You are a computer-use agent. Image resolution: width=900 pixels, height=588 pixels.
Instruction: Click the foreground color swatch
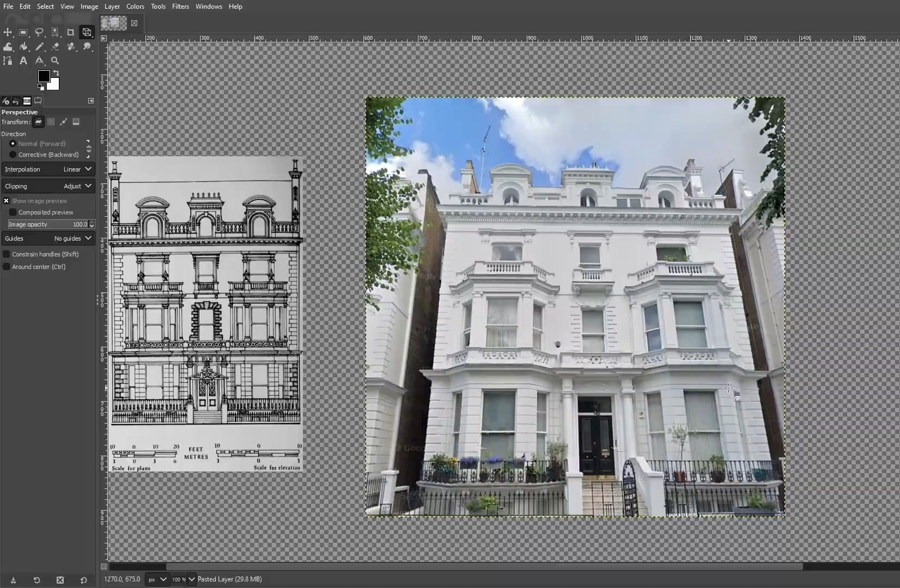(x=44, y=76)
